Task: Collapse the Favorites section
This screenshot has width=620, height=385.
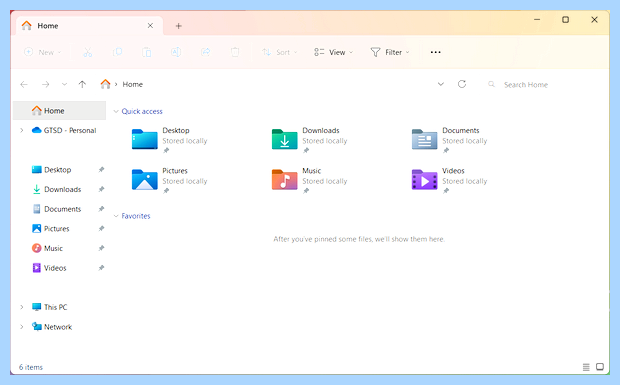Action: (116, 216)
